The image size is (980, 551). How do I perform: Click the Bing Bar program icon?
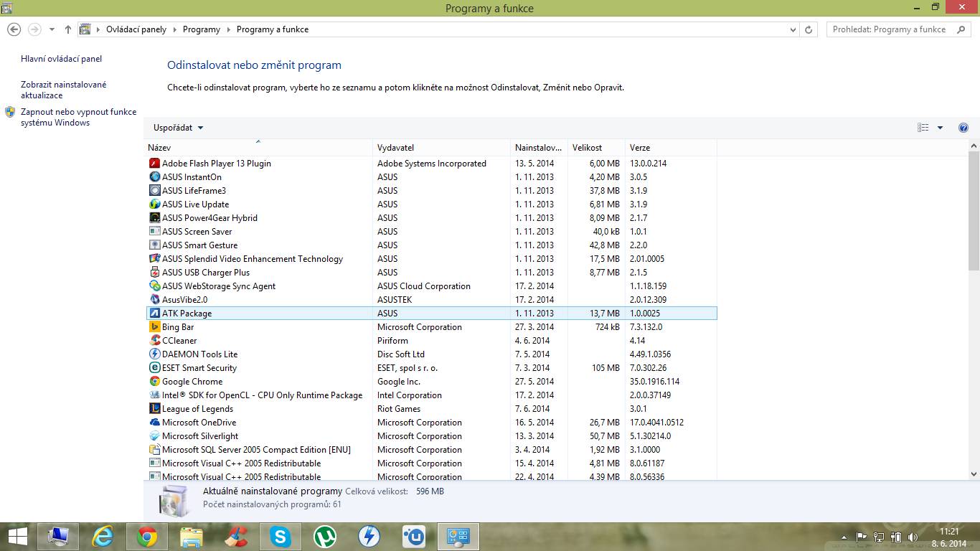[154, 327]
